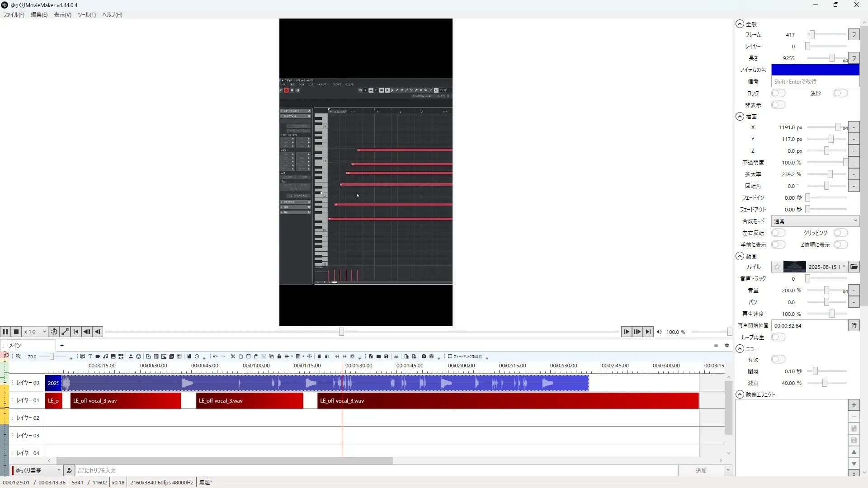Open the 合成モード blend mode dropdown

point(815,221)
